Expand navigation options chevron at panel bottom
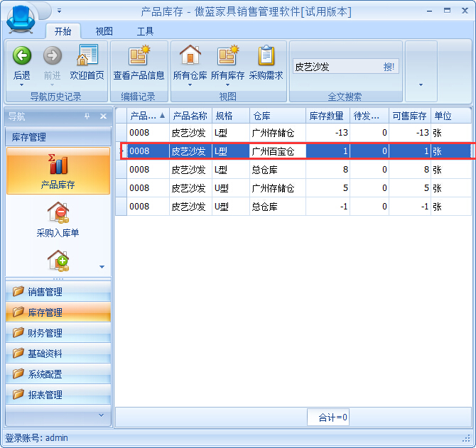Screen dimensions: 476x448 pyautogui.click(x=101, y=415)
